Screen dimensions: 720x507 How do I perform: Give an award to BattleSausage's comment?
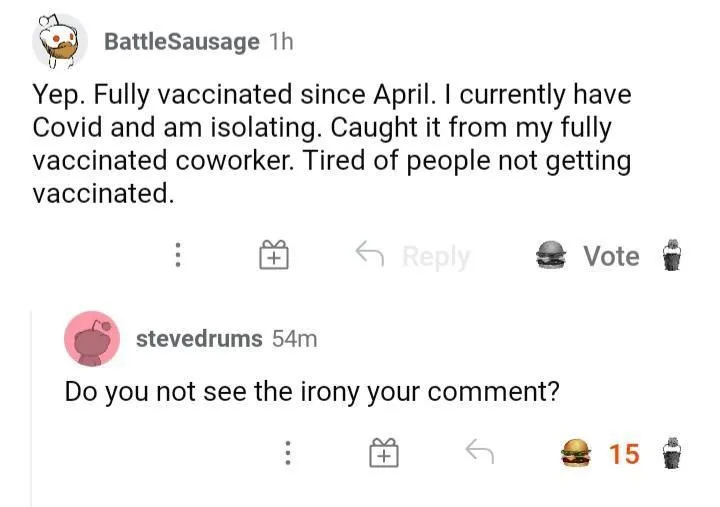click(273, 256)
